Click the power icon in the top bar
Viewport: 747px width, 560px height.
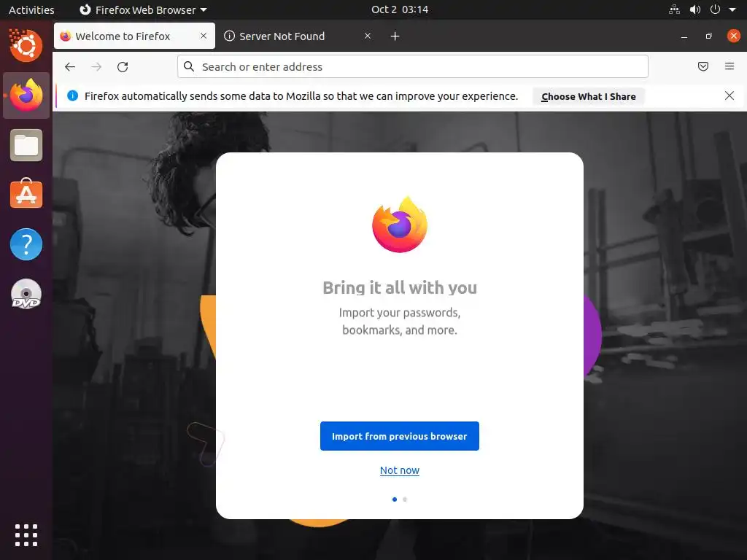point(715,9)
